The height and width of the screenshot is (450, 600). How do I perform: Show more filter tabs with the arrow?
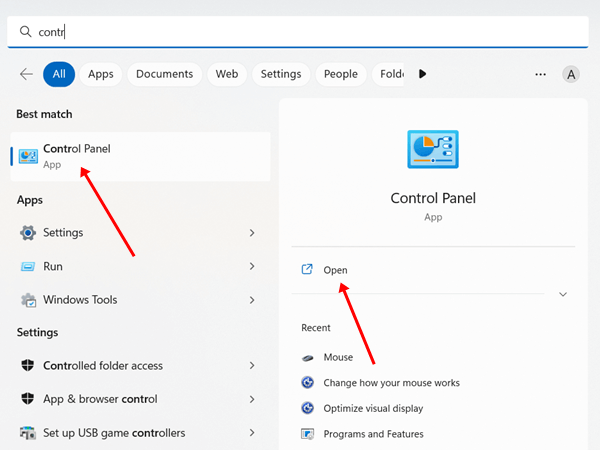pyautogui.click(x=422, y=74)
